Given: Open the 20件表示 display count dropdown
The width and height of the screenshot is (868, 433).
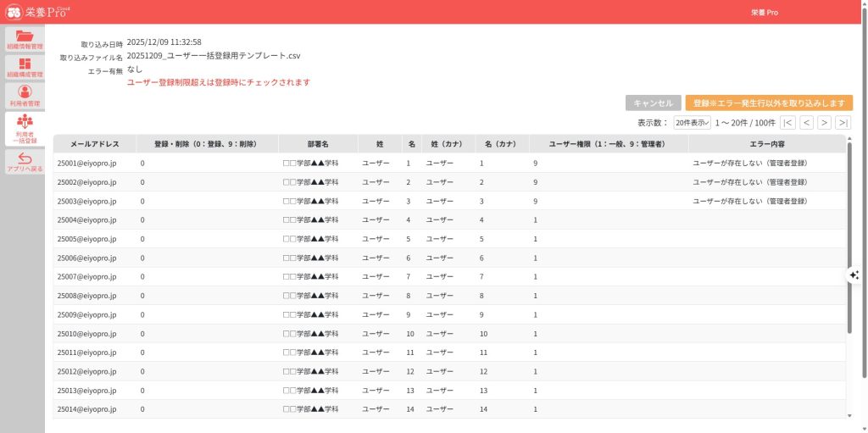Looking at the screenshot, I should pos(693,123).
